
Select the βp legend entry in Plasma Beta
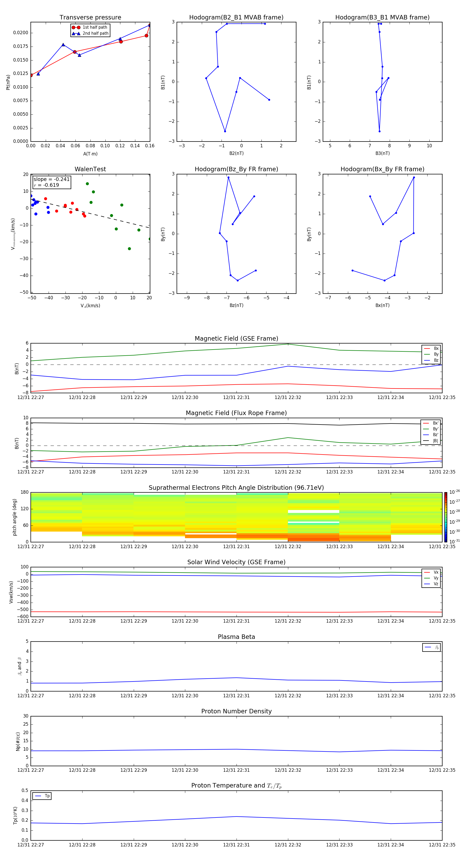431,647
